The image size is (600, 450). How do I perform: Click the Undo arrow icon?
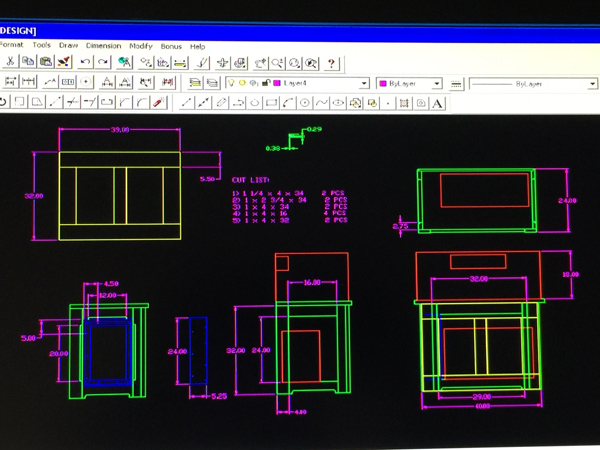(x=86, y=63)
